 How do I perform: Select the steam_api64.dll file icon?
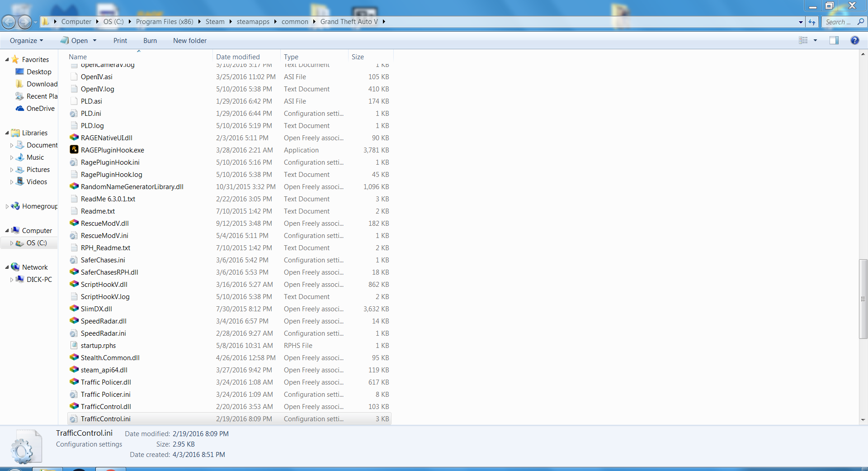[x=74, y=369]
